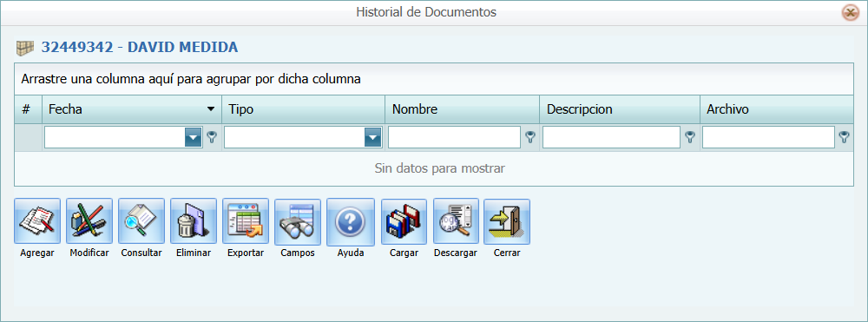Click the '32449342 - DAVID MEDIDA' heading
868x322 pixels.
click(140, 48)
